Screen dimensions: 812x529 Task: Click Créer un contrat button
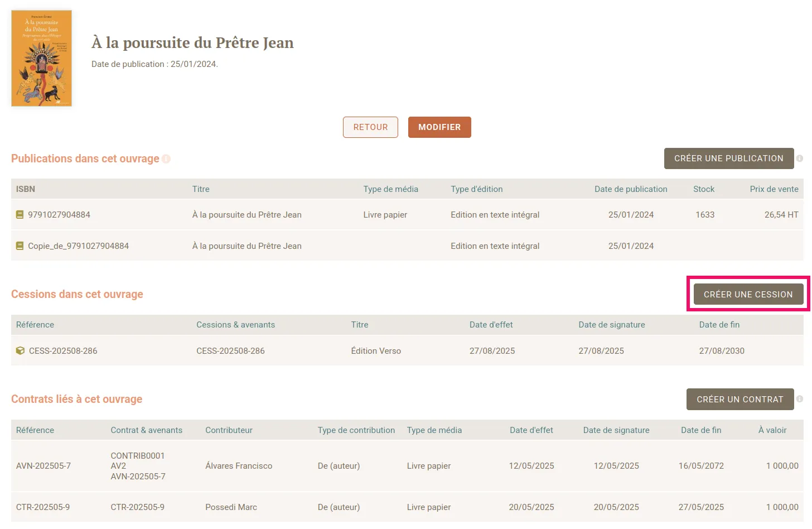coord(739,400)
